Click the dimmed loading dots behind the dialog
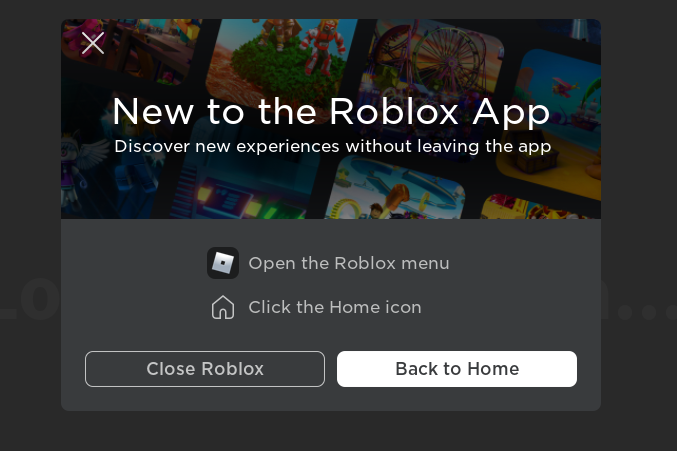This screenshot has width=677, height=451. coord(643,312)
